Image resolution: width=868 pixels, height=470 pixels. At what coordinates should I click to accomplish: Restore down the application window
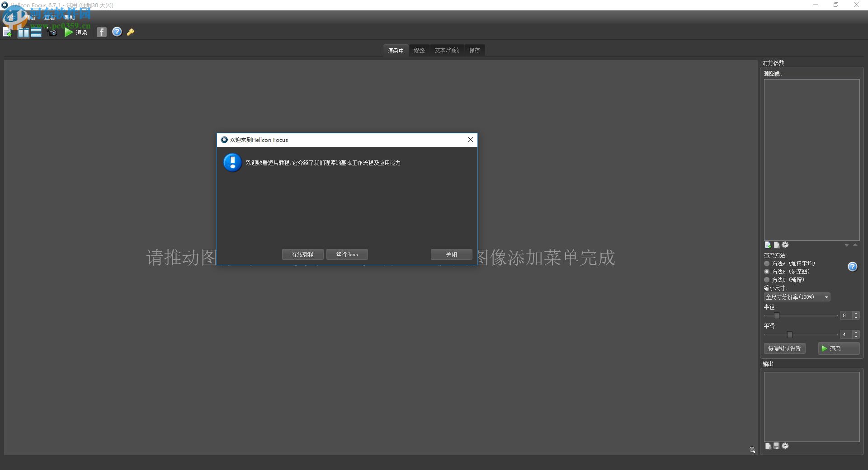pyautogui.click(x=836, y=5)
